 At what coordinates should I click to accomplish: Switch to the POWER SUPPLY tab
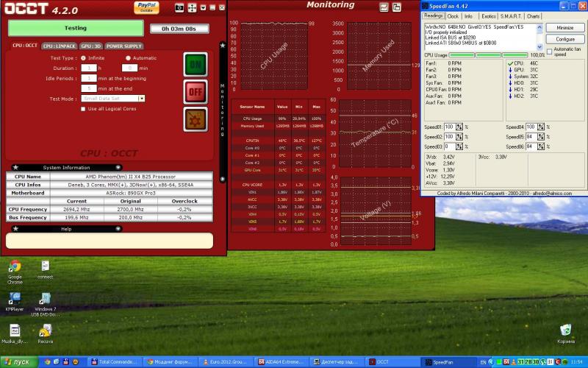[x=123, y=46]
